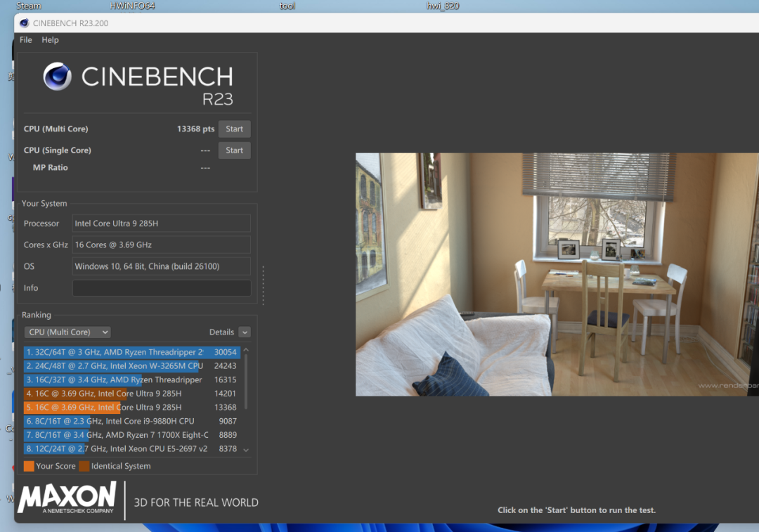Image resolution: width=759 pixels, height=532 pixels.
Task: Open the hwi_820 desktop item
Action: tap(443, 6)
